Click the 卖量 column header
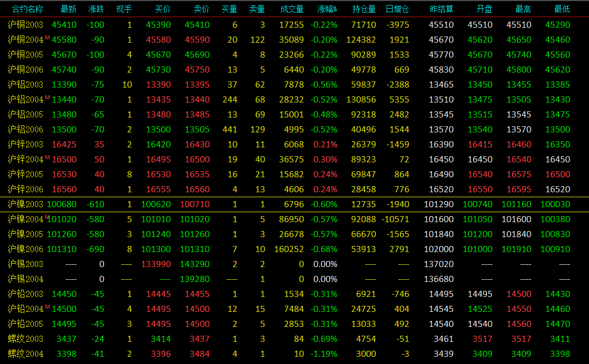 tap(257, 9)
